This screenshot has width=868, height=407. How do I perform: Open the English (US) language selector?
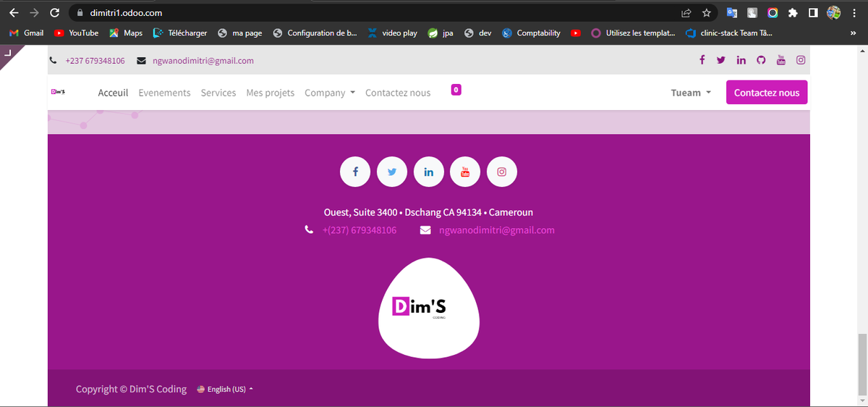[x=225, y=389]
